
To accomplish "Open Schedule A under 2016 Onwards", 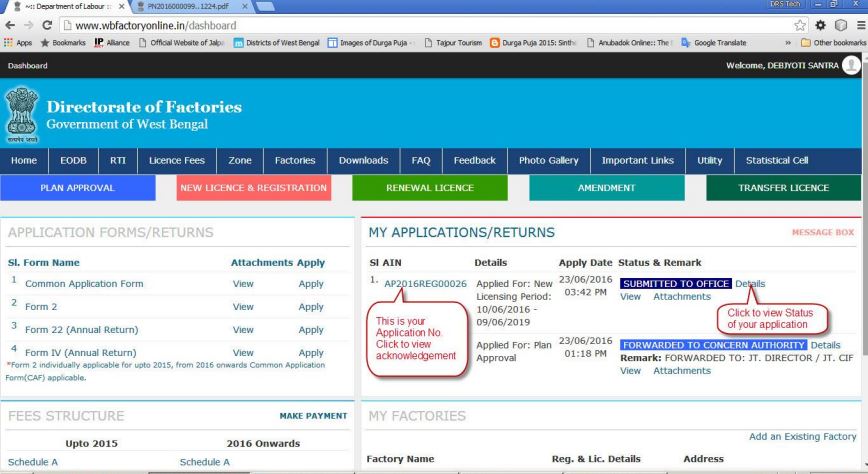I will point(204,462).
